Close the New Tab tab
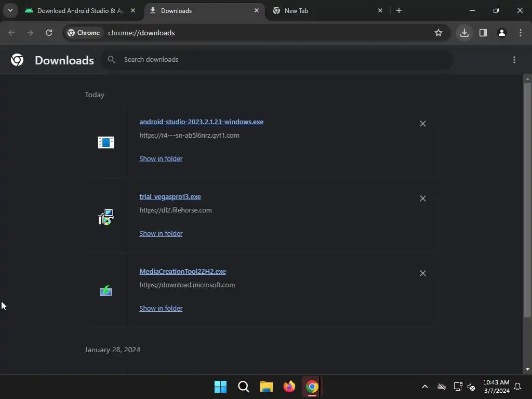The image size is (532, 399). (380, 10)
